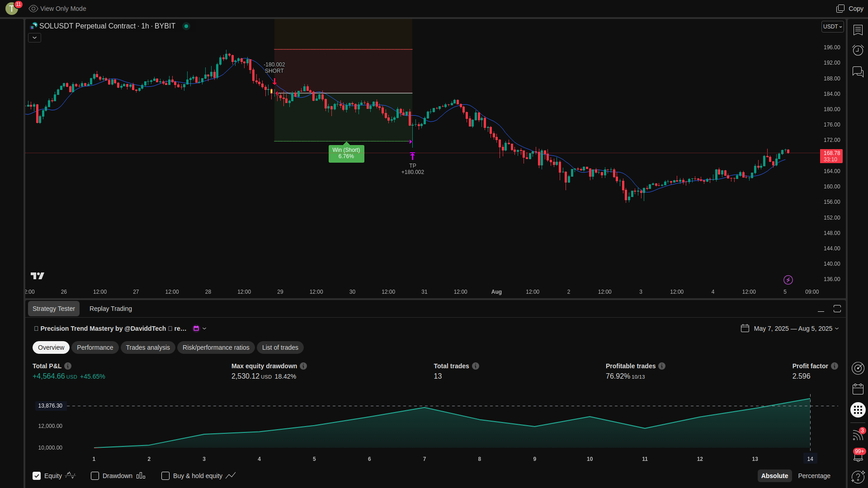Image resolution: width=868 pixels, height=488 pixels.
Task: Click info icon next to Max equity drawdown
Action: coord(303,366)
